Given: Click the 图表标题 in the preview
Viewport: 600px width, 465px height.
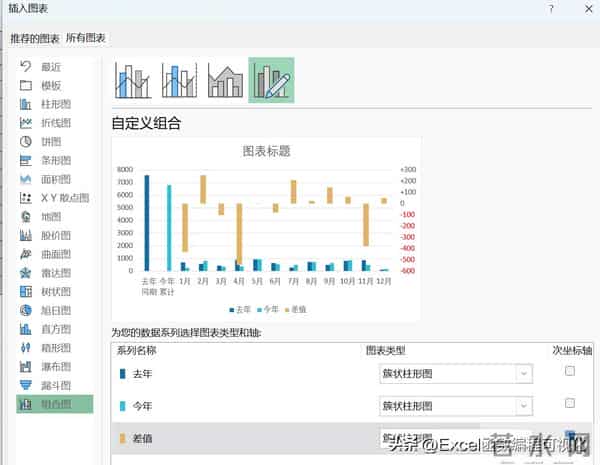Looking at the screenshot, I should 267,151.
